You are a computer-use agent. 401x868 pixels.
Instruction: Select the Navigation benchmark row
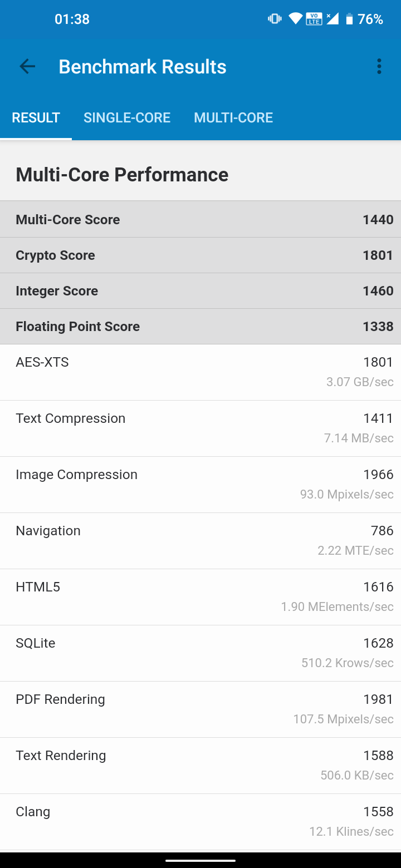[x=200, y=541]
